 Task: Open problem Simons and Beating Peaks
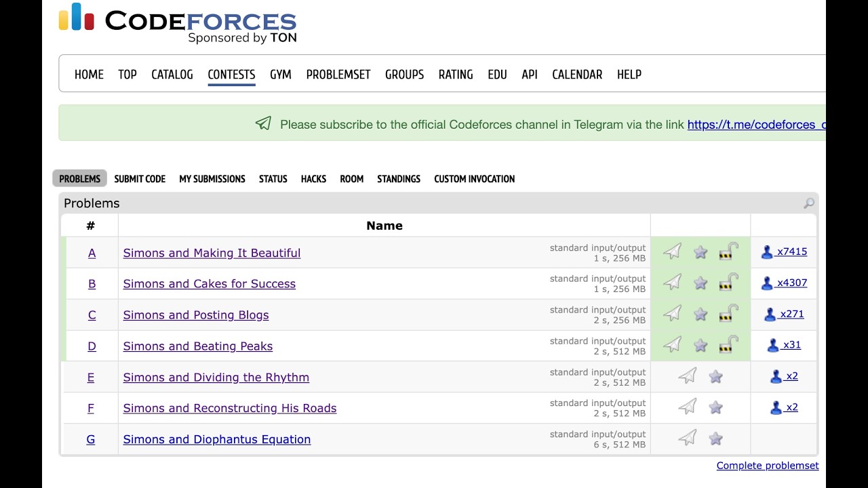tap(198, 346)
